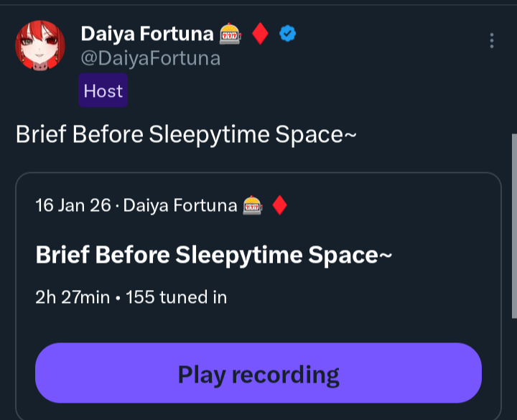Click the empty area right of the card date line

(395, 206)
